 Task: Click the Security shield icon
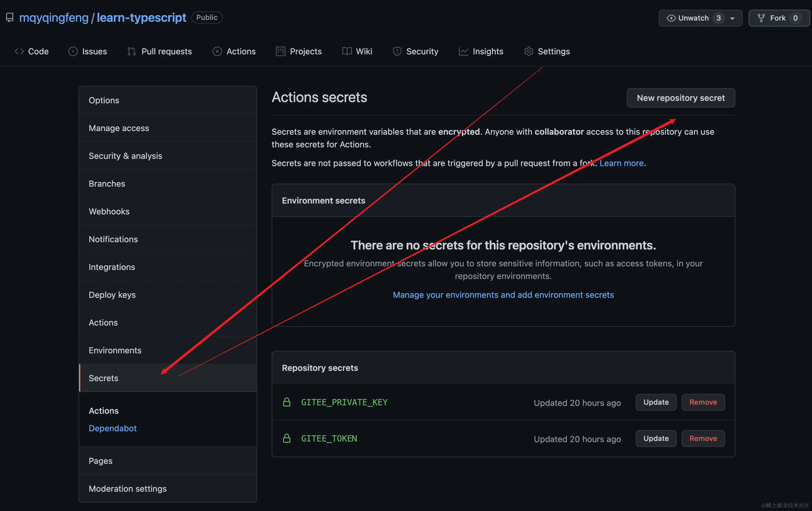[x=397, y=51]
